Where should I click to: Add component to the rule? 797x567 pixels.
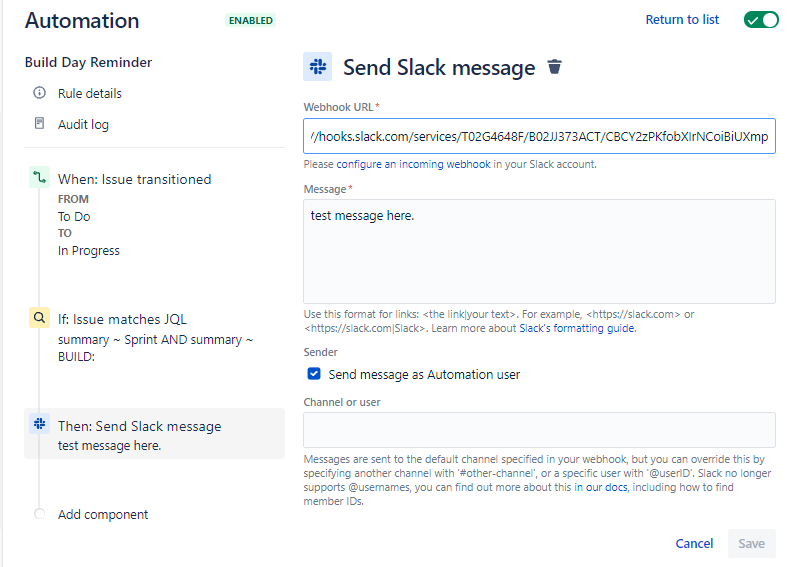point(103,514)
